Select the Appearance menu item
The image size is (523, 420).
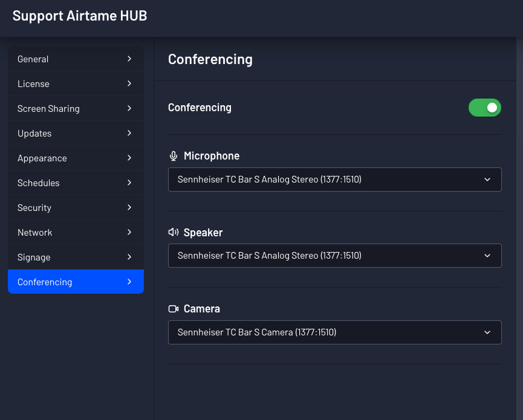click(x=76, y=158)
